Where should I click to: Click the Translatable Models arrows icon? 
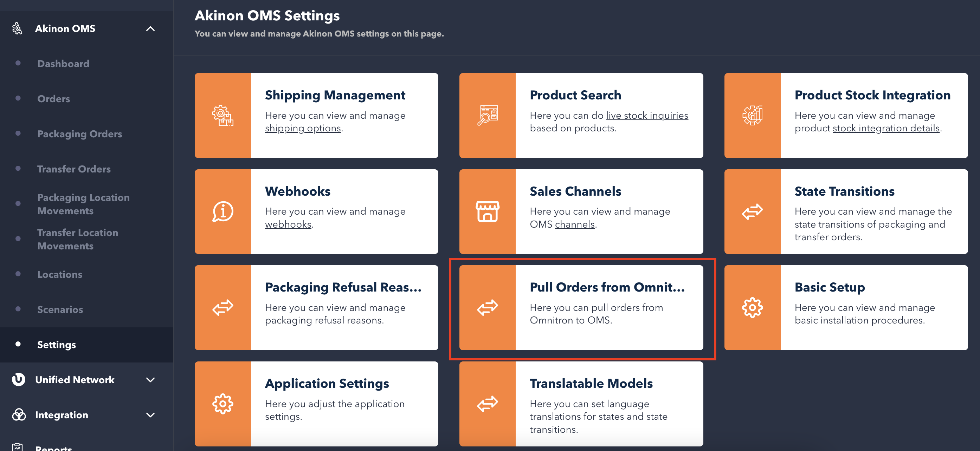click(x=487, y=404)
